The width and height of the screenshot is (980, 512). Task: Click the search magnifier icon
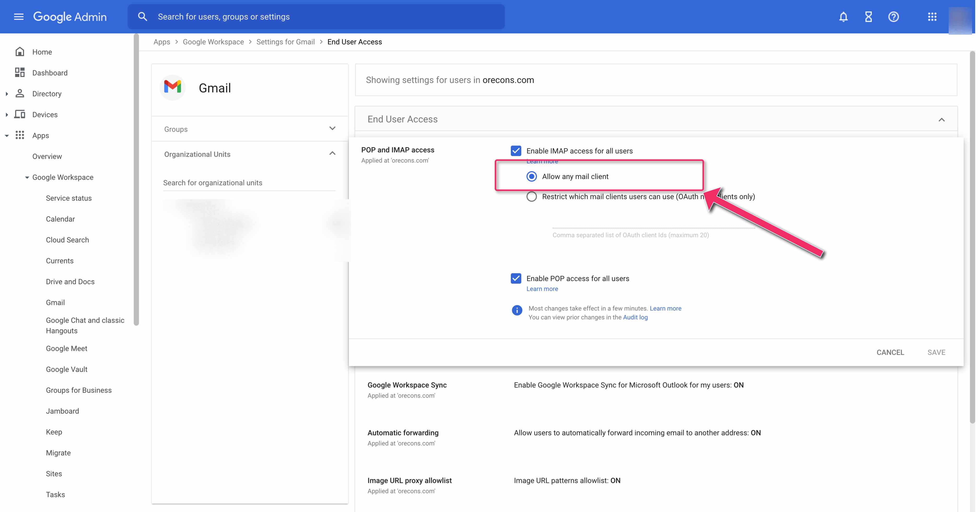pyautogui.click(x=142, y=17)
